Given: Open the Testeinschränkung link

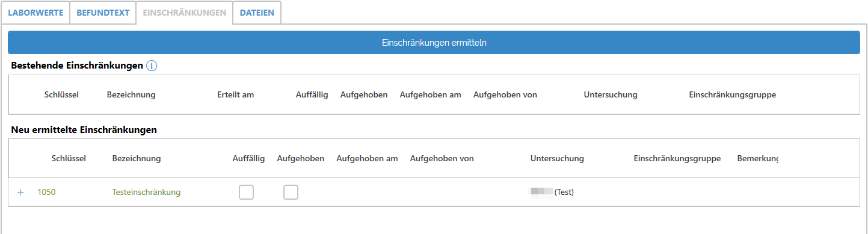Looking at the screenshot, I should point(146,192).
